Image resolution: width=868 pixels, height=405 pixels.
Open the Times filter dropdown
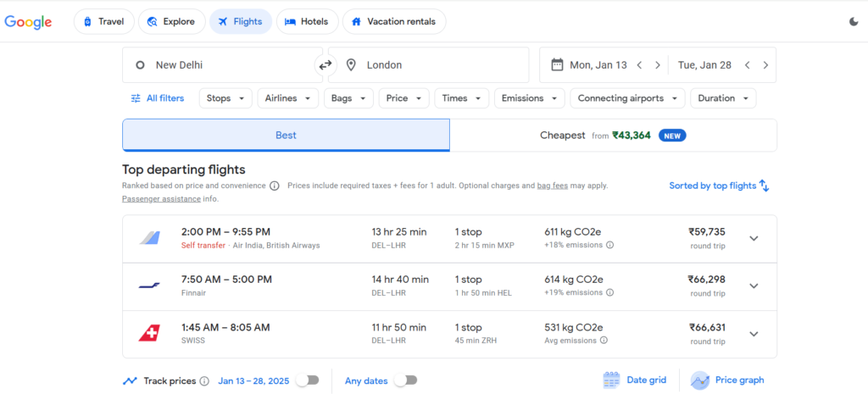[462, 98]
